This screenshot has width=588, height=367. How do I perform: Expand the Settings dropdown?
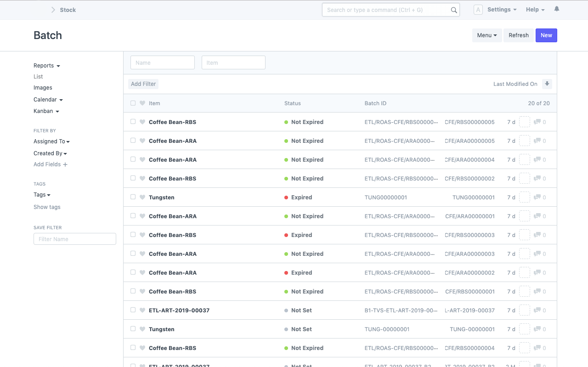(502, 10)
